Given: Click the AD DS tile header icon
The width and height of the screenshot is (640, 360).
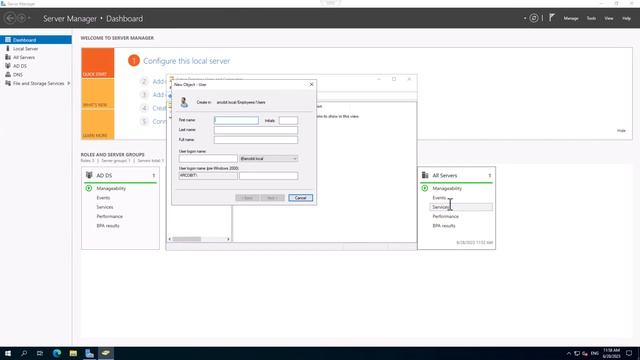Looking at the screenshot, I should pyautogui.click(x=89, y=175).
